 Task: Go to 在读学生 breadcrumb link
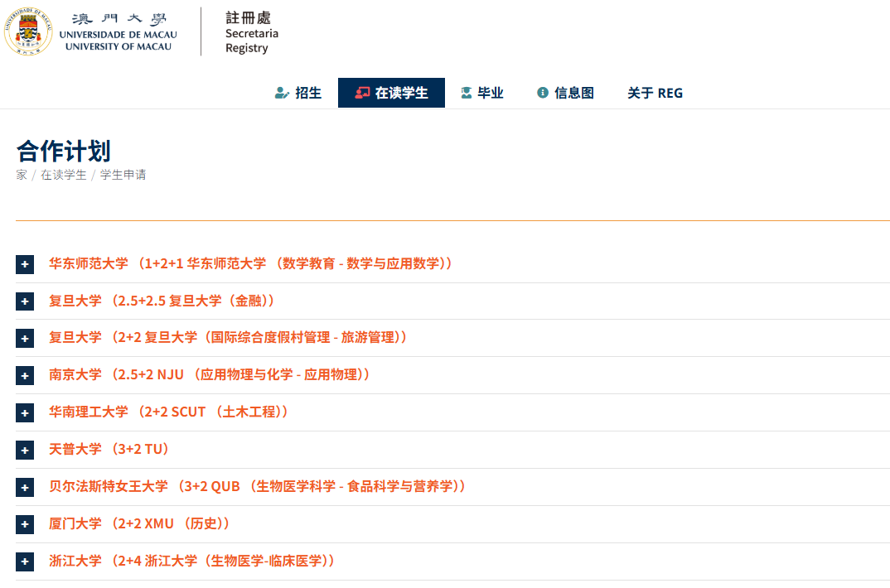point(64,175)
